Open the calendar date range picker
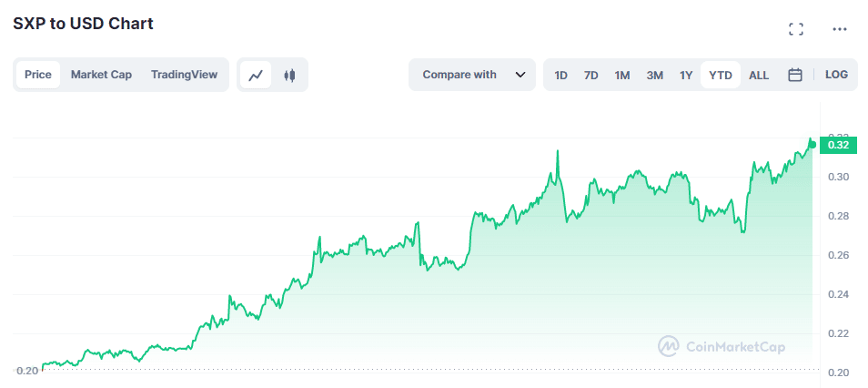Screen dimensions: 868x388 point(795,75)
